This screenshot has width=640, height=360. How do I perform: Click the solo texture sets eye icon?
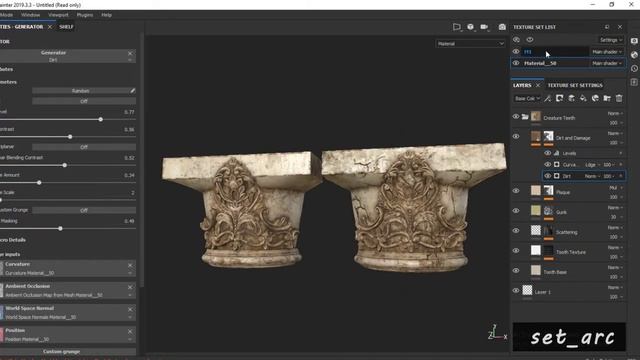coord(516,40)
